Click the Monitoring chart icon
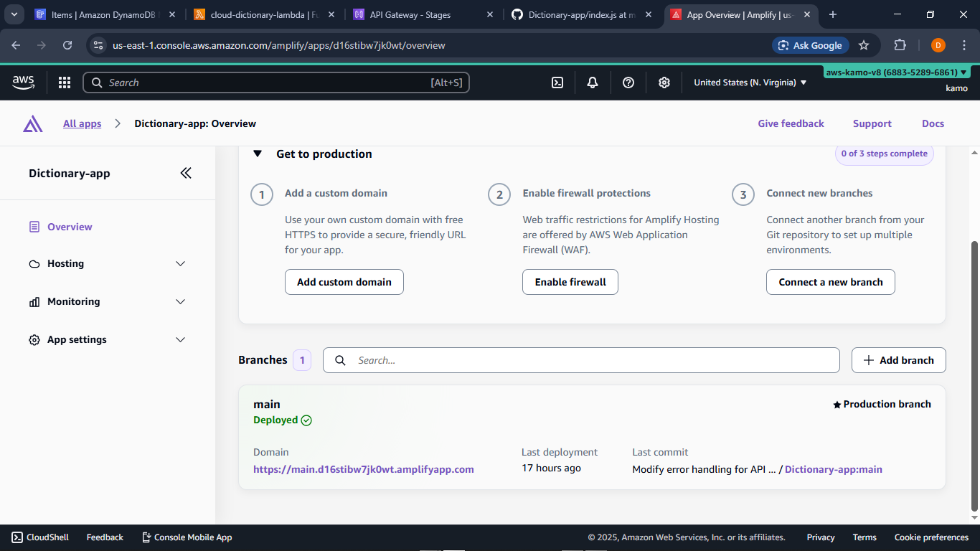Screen dimensions: 980x551 pyautogui.click(x=34, y=301)
